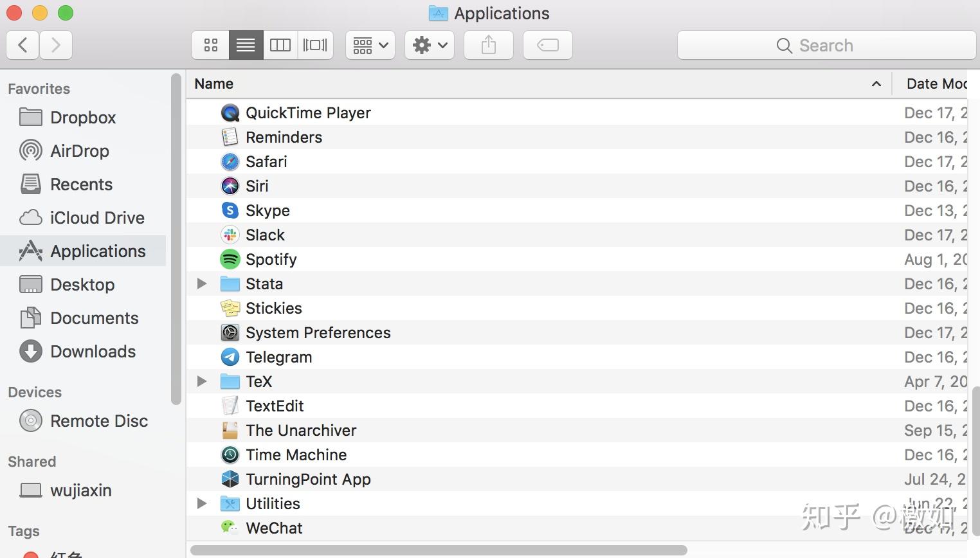Expand the TeX folder
The height and width of the screenshot is (558, 980).
click(x=201, y=381)
